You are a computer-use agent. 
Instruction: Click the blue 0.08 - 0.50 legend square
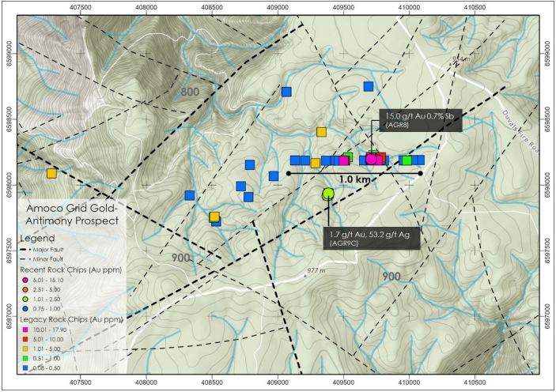tap(25, 368)
